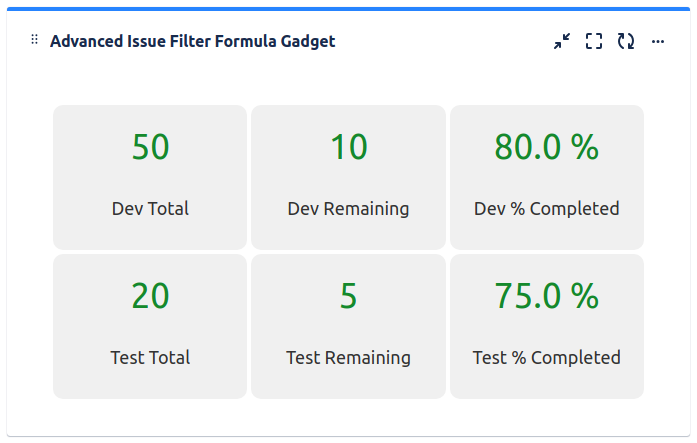
Task: Minimize the gadget using the collapse arrows icon
Action: pyautogui.click(x=562, y=41)
